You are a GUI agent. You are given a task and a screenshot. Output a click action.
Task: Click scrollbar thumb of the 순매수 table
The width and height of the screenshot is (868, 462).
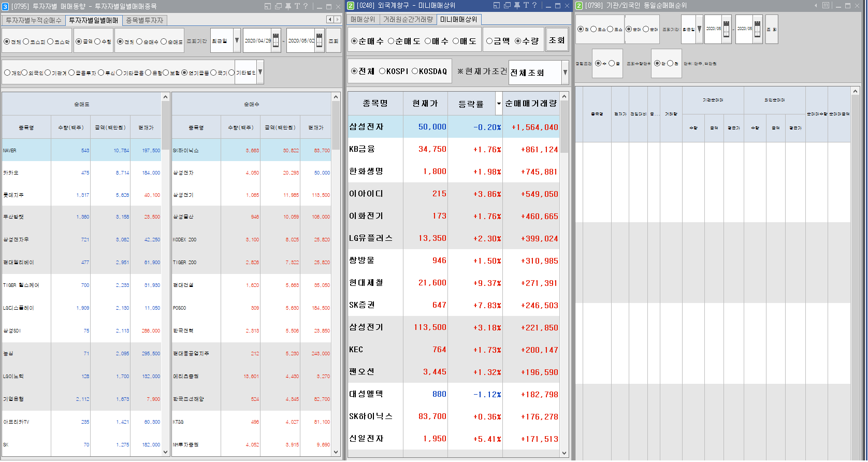[x=336, y=125]
